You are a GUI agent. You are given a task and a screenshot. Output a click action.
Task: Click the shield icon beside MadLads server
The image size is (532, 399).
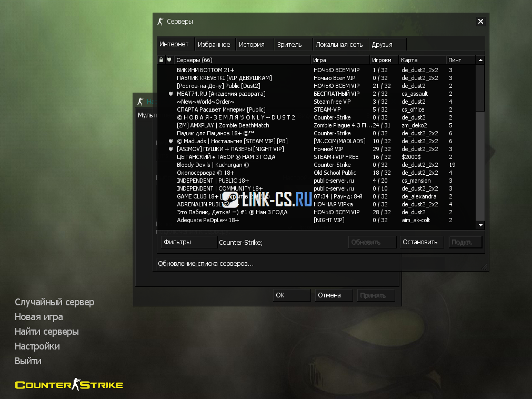pos(170,141)
